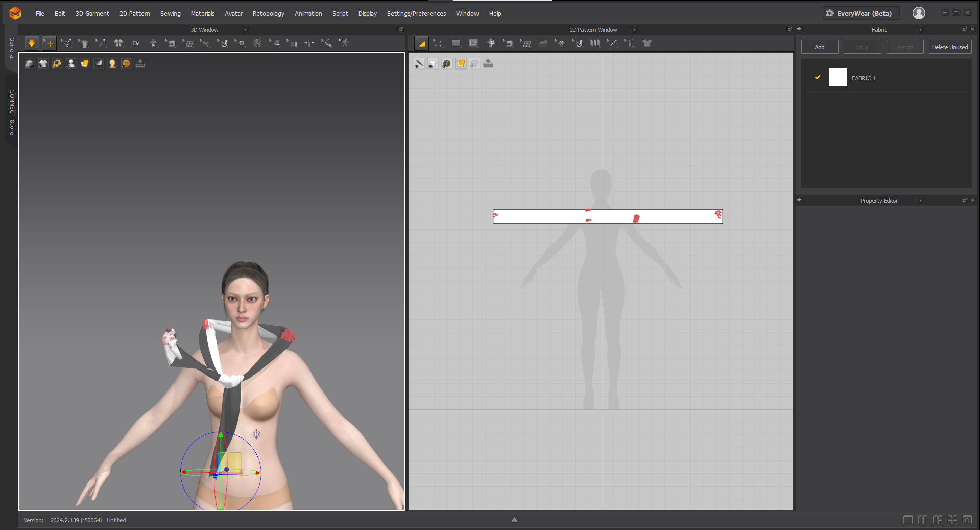Choose the Select Mesh tool in 3D toolbar

66,43
